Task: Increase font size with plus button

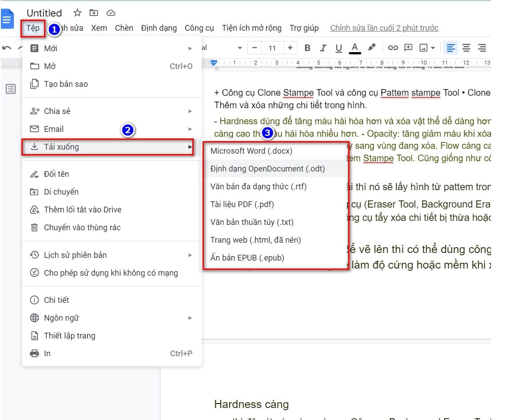Action: coord(290,48)
